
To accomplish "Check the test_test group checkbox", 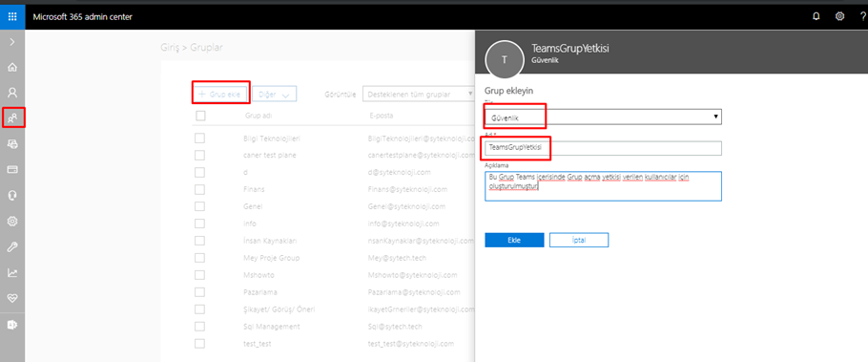I will pos(200,344).
